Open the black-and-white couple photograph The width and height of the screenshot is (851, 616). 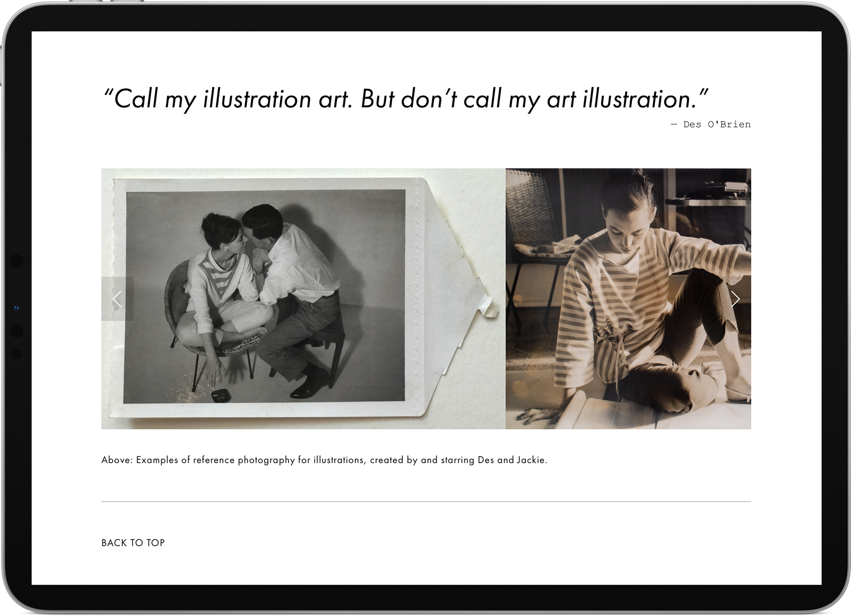303,299
